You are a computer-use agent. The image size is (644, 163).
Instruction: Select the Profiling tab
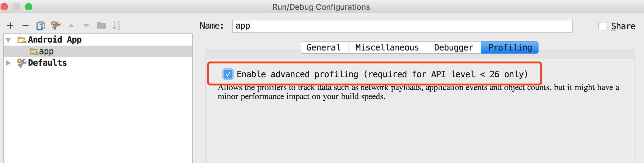click(x=510, y=47)
